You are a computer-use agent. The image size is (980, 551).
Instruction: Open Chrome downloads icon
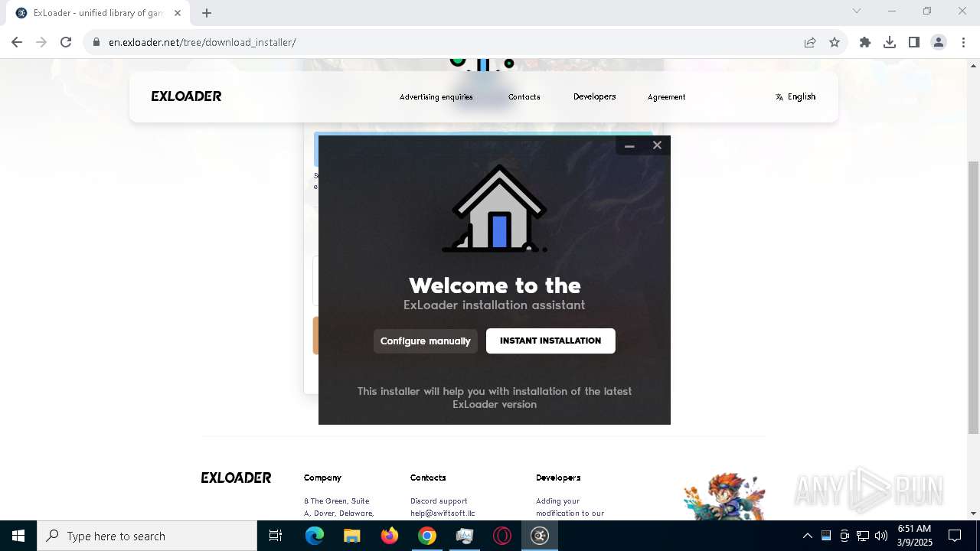tap(890, 43)
